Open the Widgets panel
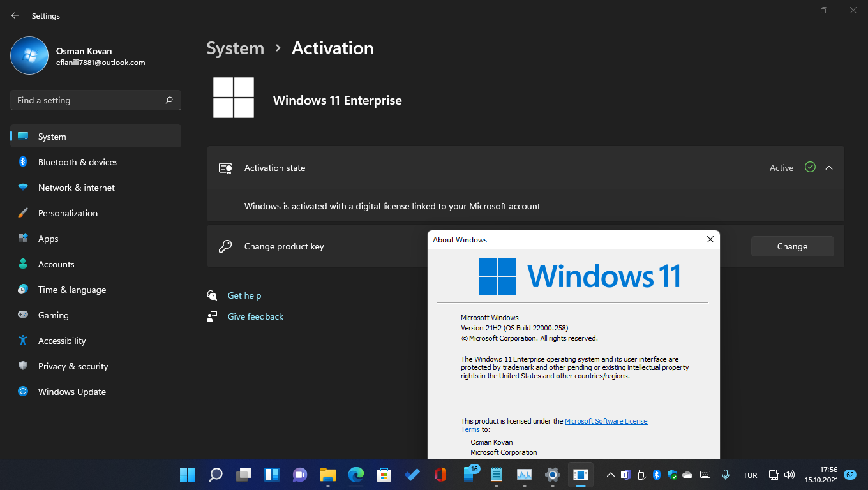This screenshot has height=490, width=868. (272, 475)
